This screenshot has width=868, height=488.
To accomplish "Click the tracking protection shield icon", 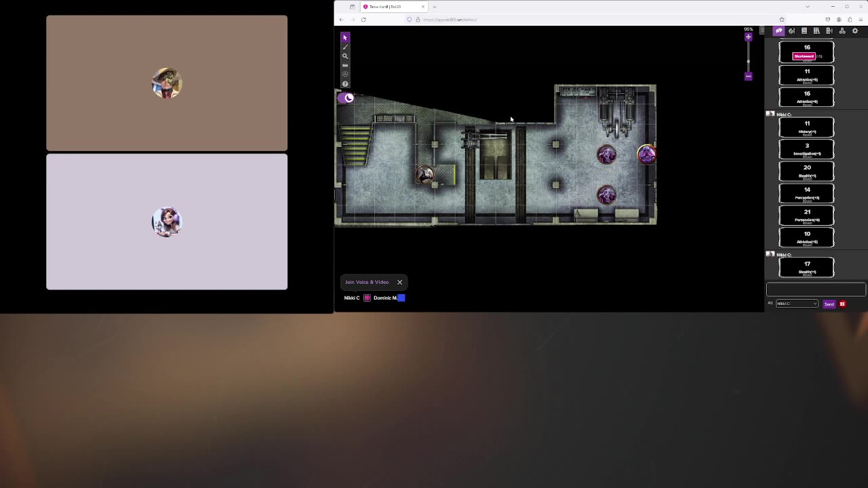I will coord(410,20).
